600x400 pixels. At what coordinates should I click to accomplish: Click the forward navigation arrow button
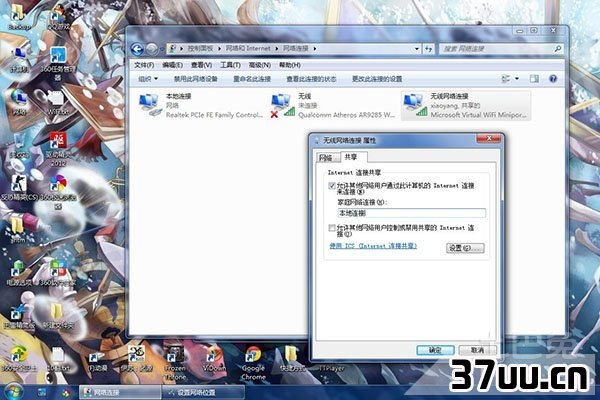152,49
